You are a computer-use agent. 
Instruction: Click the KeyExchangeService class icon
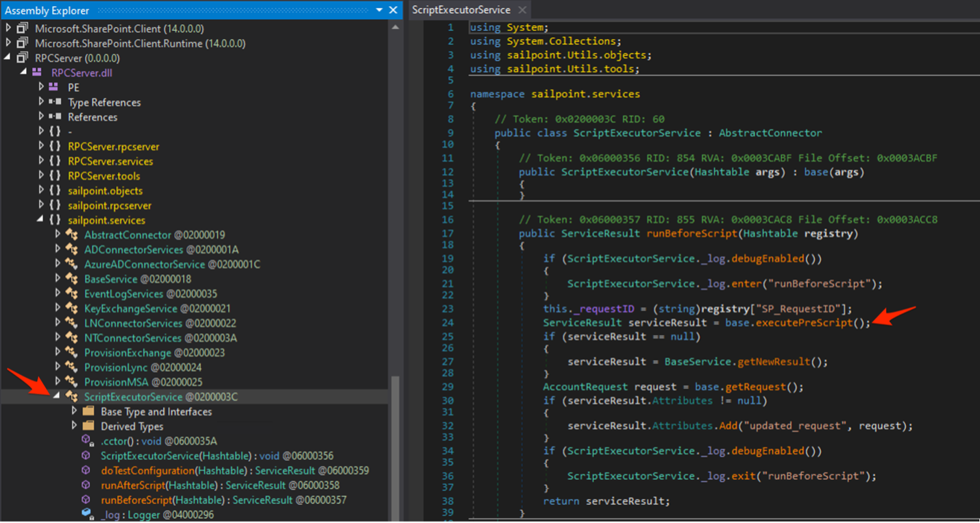point(72,308)
